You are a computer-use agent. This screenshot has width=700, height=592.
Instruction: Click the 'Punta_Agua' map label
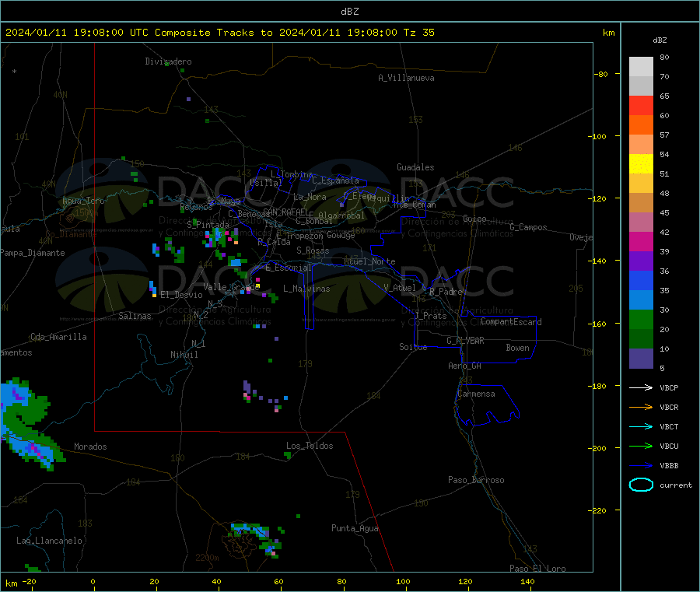point(355,528)
